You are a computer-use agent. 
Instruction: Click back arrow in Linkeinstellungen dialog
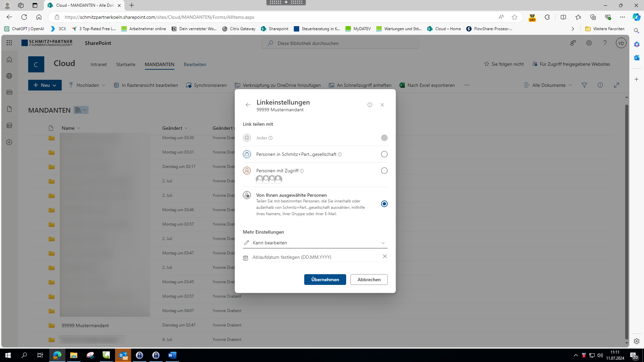point(248,105)
